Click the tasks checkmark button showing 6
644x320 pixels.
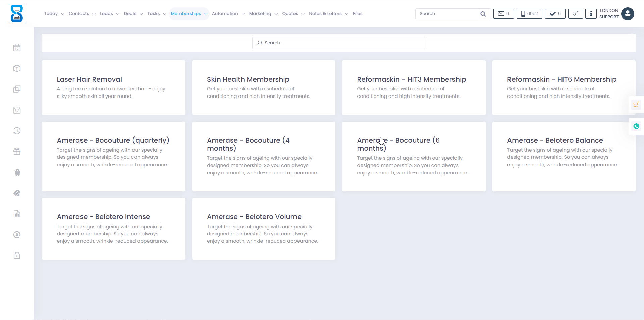pos(555,14)
